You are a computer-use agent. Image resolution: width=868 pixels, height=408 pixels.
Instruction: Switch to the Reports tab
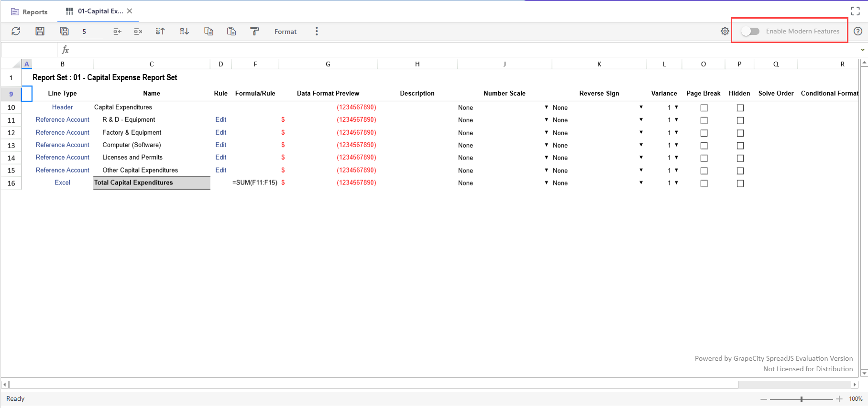[x=29, y=11]
